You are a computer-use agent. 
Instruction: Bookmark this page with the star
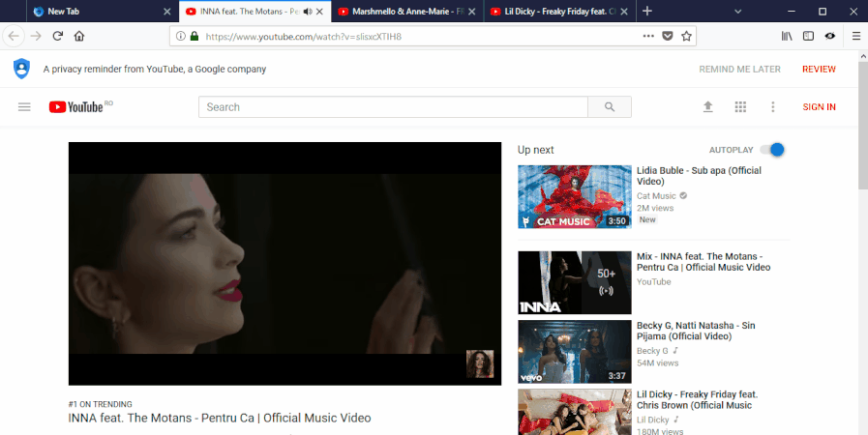click(x=687, y=36)
